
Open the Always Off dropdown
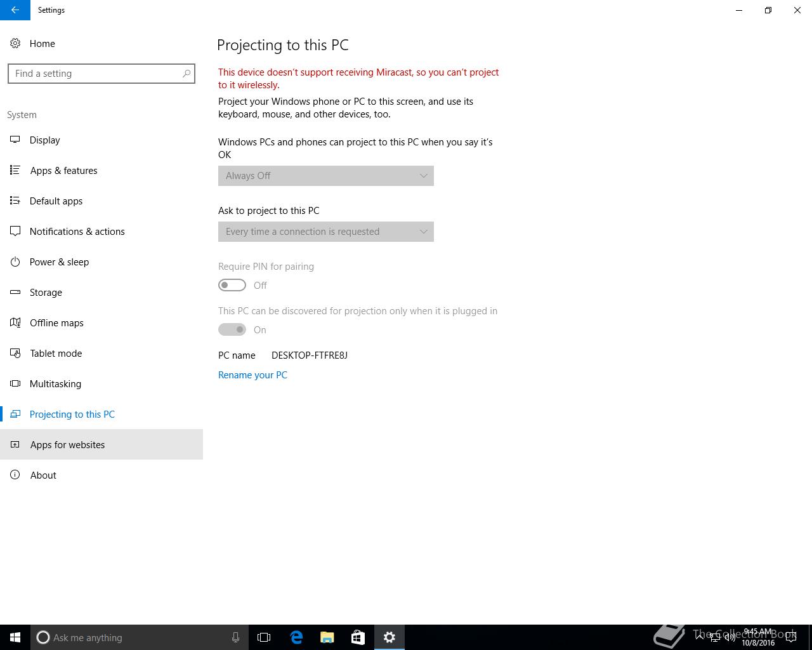(326, 176)
